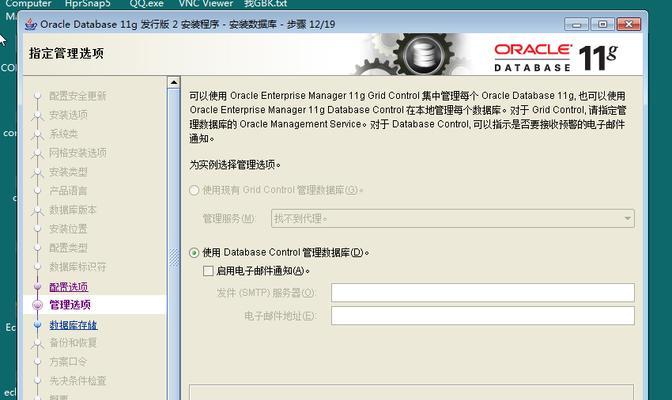Image resolution: width=672 pixels, height=400 pixels.
Task: Go to the 数据库存储 step link
Action: point(73,325)
